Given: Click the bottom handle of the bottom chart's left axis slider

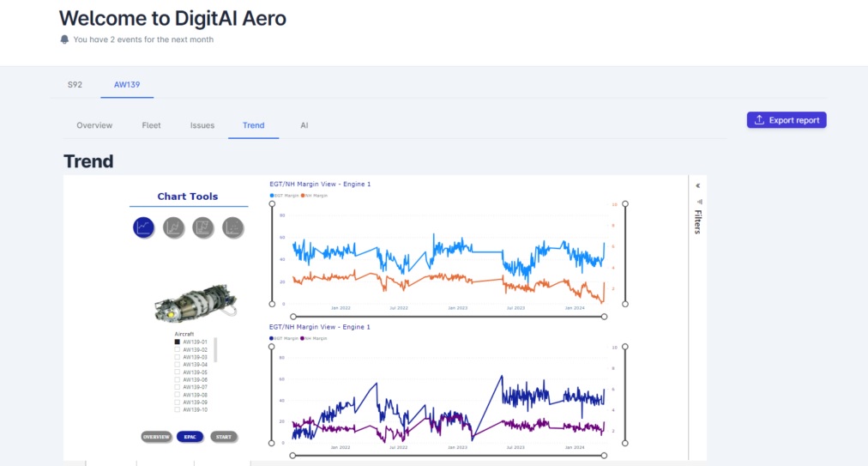Looking at the screenshot, I should [x=271, y=443].
